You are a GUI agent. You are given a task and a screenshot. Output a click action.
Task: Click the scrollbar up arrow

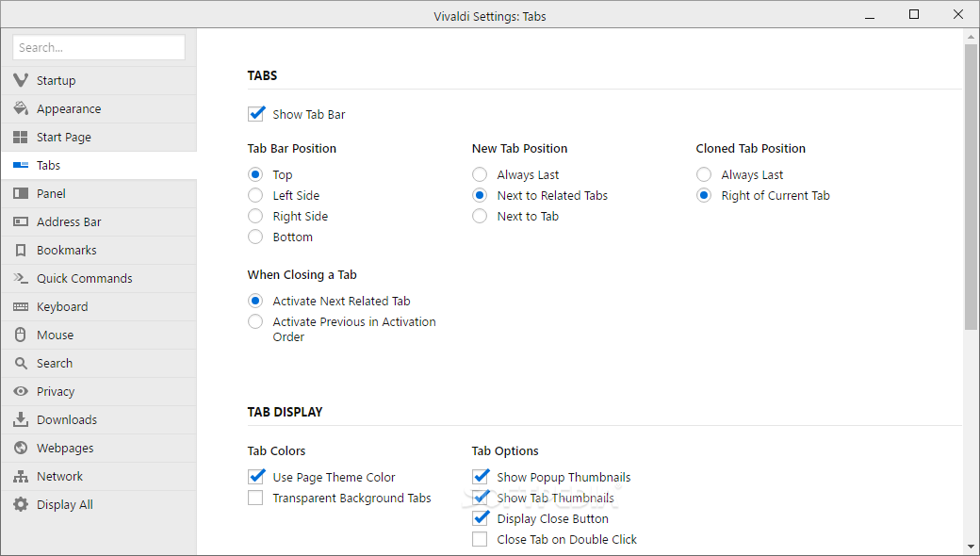click(971, 37)
